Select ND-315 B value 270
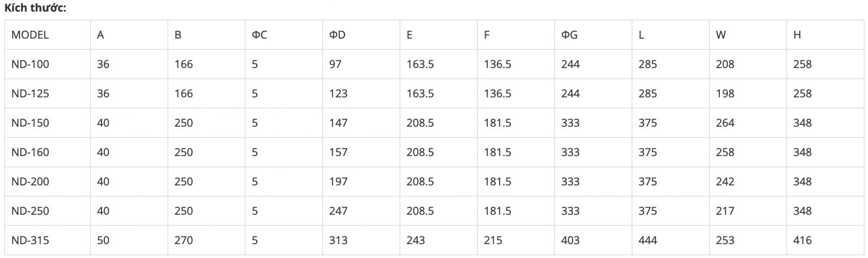 click(x=183, y=240)
